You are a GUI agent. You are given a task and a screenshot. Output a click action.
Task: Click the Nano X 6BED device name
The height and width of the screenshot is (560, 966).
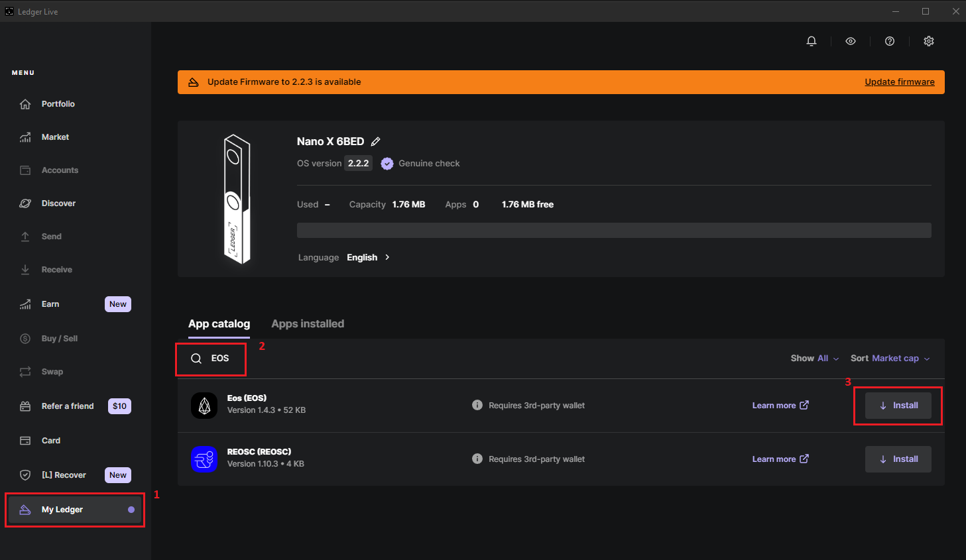[330, 142]
